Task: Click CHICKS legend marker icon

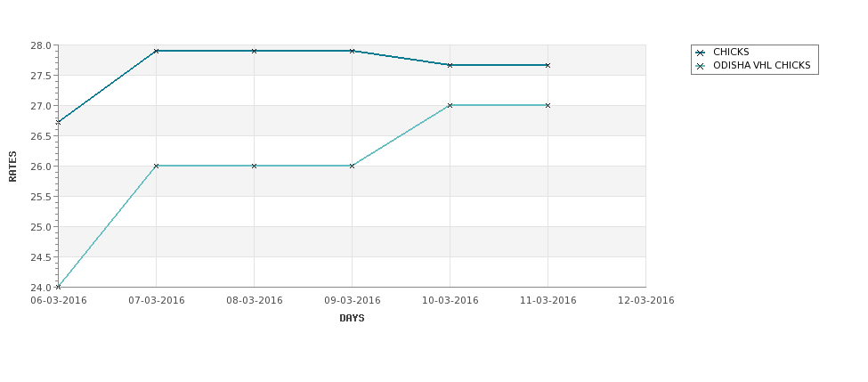Action: [x=701, y=53]
